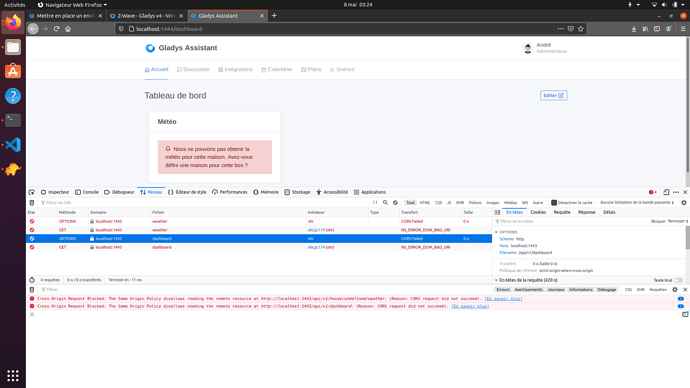Close the split console with X

(685, 290)
